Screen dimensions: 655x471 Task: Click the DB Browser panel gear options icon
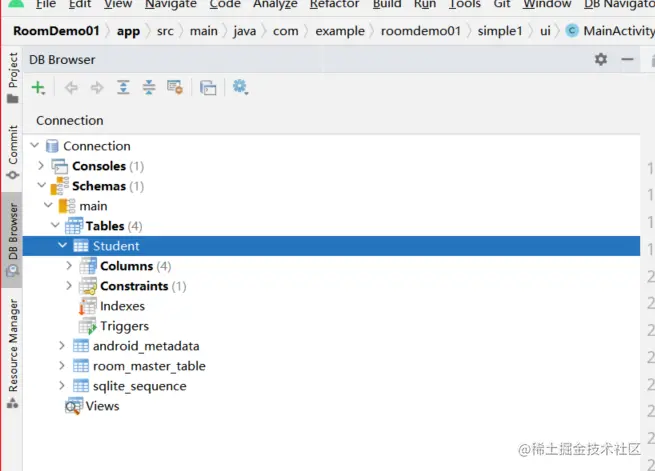pyautogui.click(x=601, y=59)
